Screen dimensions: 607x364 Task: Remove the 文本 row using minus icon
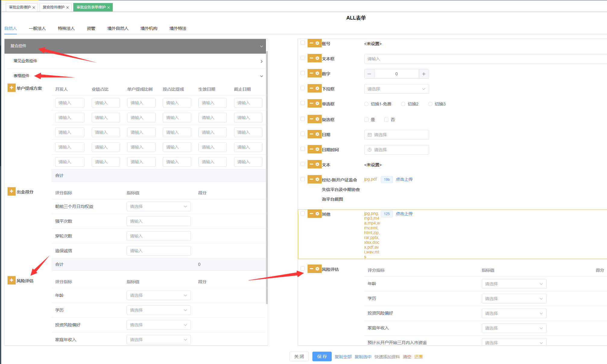tap(311, 165)
